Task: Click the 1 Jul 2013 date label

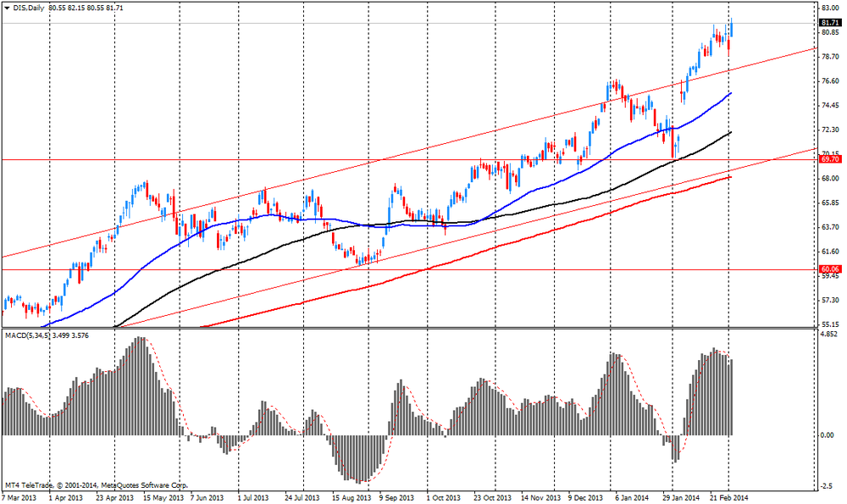Action: click(x=253, y=497)
